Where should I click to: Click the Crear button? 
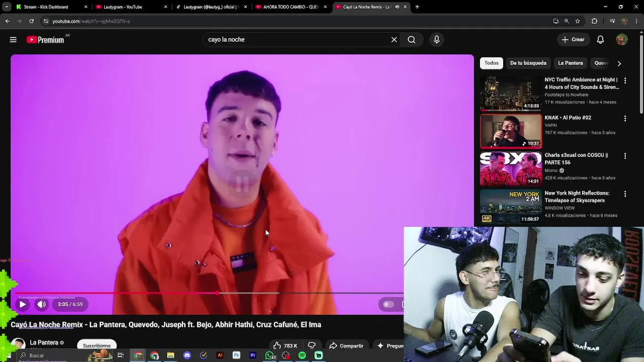573,40
